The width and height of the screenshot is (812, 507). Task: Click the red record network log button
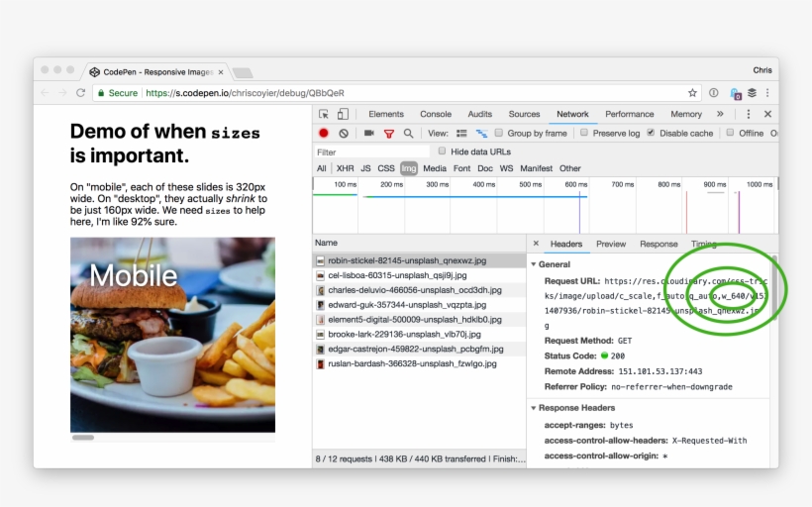[324, 133]
